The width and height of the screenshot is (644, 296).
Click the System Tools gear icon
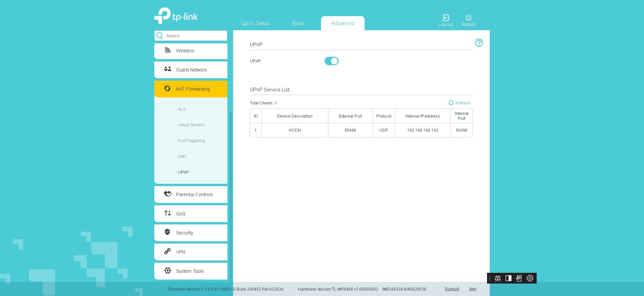coord(168,270)
